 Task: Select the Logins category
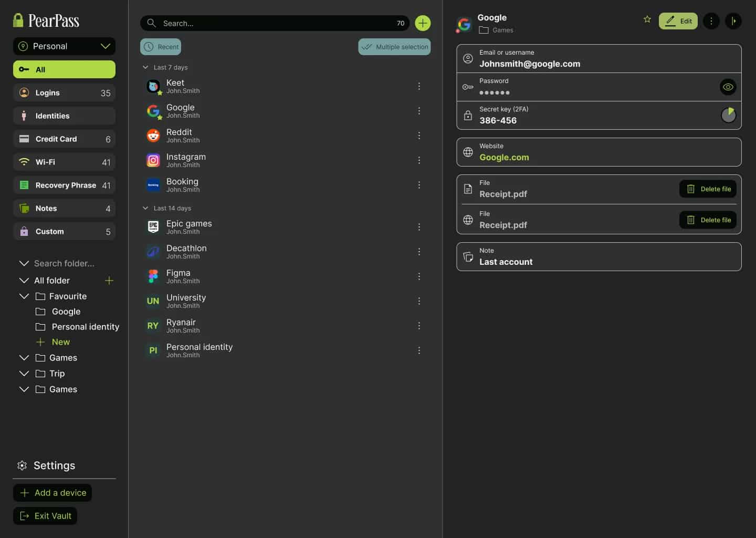(x=64, y=93)
